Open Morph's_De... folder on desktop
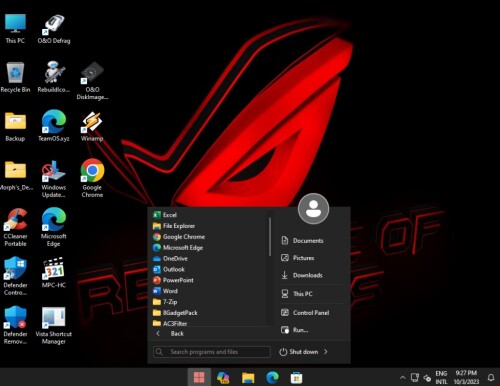 (x=16, y=176)
